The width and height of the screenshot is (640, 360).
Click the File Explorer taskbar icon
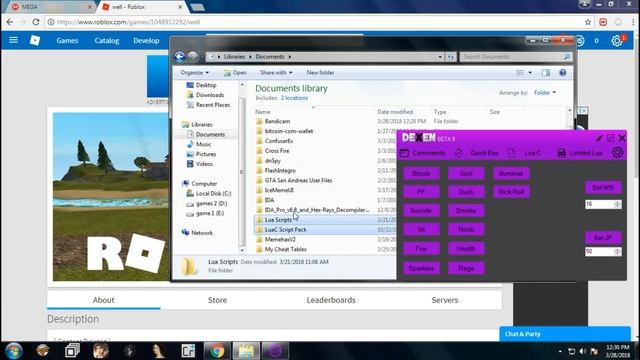pos(246,351)
